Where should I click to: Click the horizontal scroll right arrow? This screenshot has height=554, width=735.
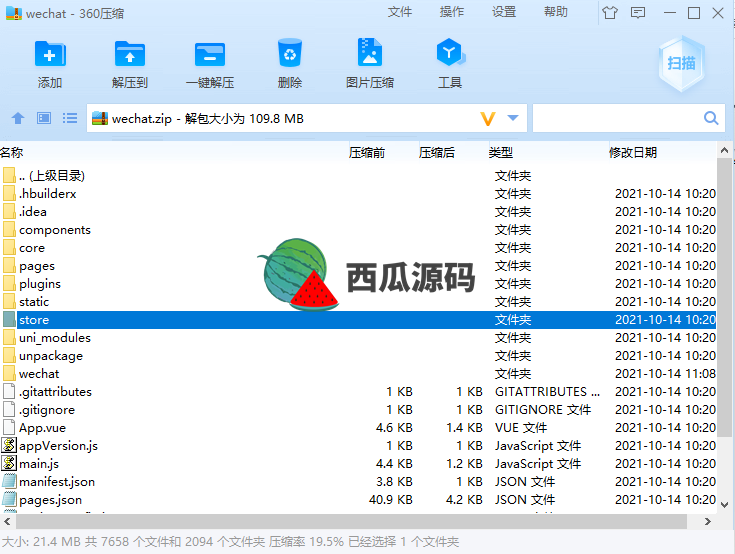707,521
